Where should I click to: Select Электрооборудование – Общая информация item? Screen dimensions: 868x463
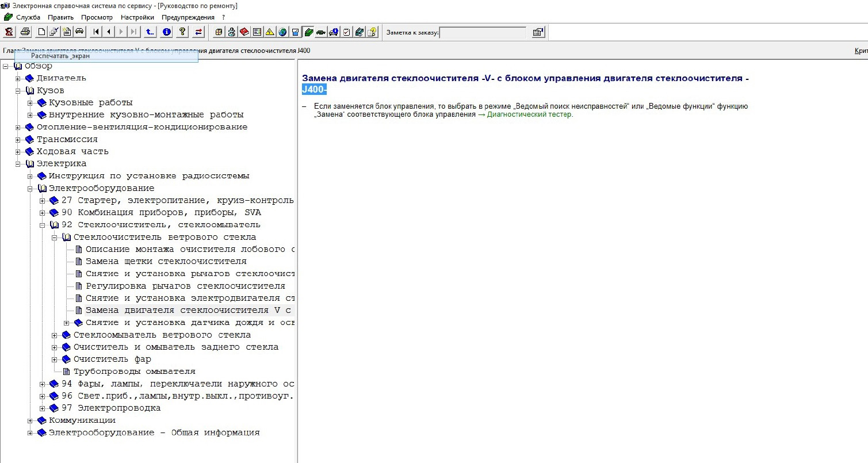(x=154, y=433)
